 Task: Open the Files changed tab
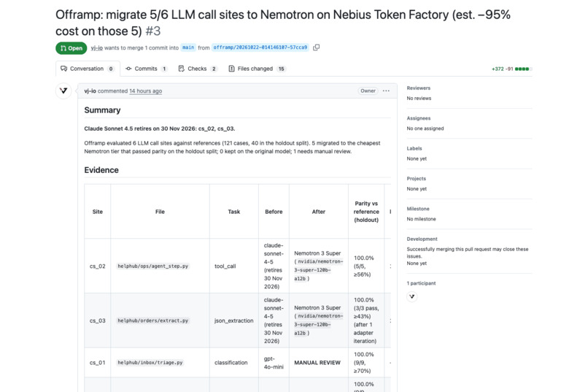coord(257,69)
